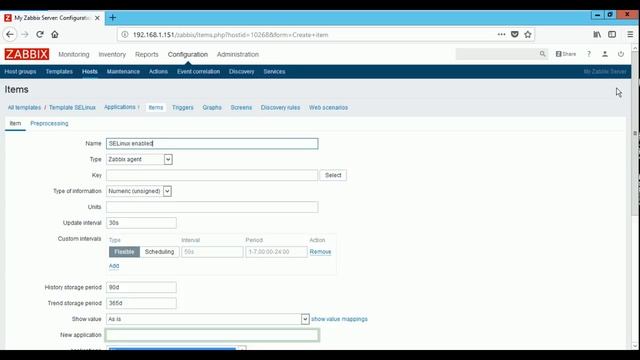Click the History storage period field

point(142,287)
